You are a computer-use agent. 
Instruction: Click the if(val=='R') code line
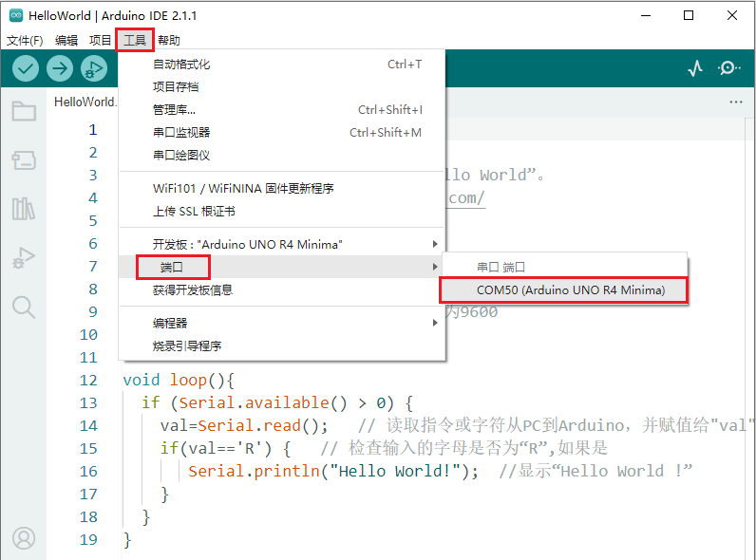[x=226, y=449]
